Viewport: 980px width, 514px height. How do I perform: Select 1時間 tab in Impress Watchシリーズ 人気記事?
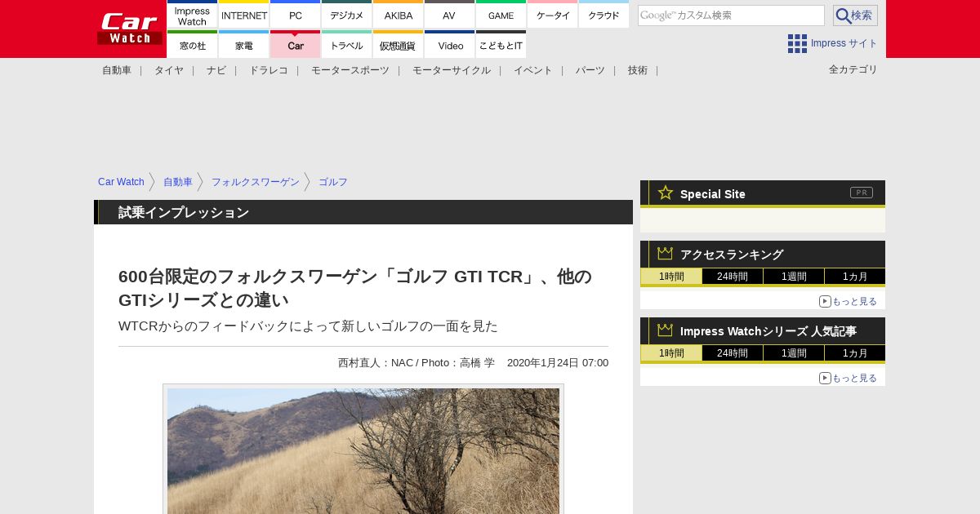(671, 352)
